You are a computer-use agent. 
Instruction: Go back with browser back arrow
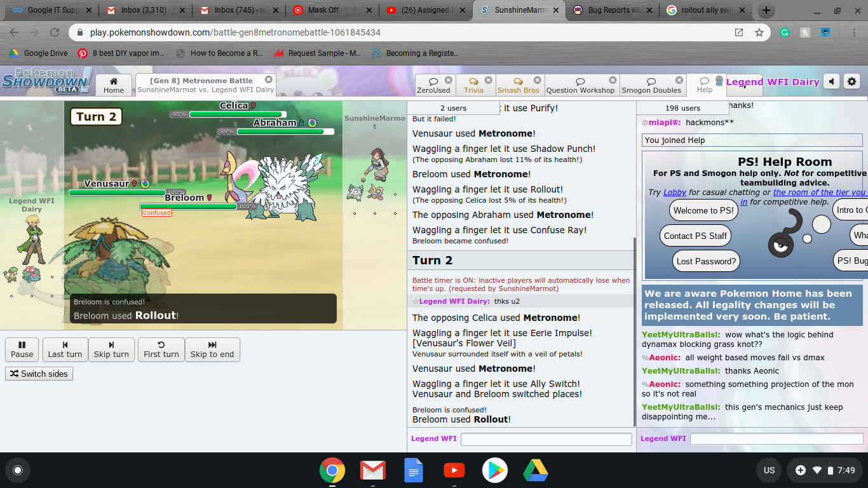click(13, 32)
